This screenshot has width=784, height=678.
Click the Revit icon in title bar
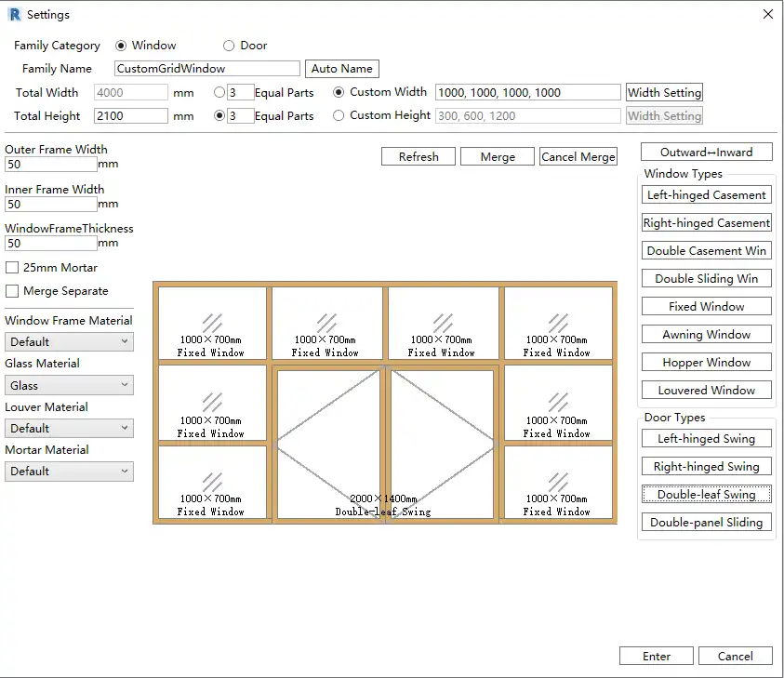click(15, 14)
